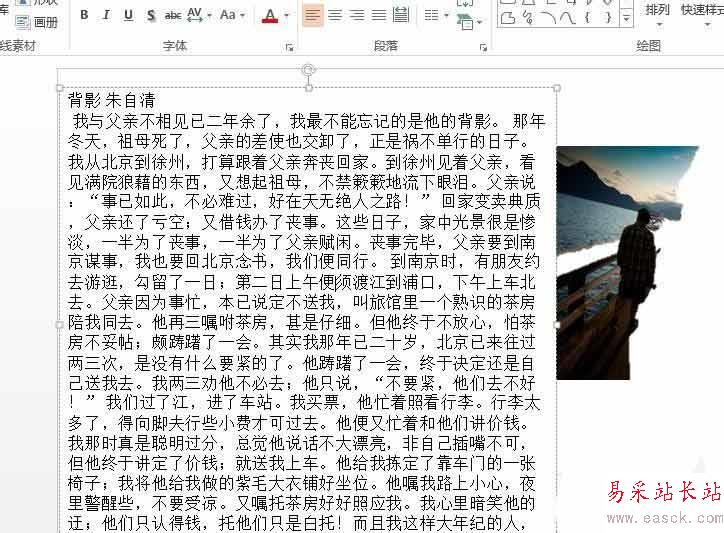
Task: Open the 字体 font dialog launcher
Action: pyautogui.click(x=290, y=47)
